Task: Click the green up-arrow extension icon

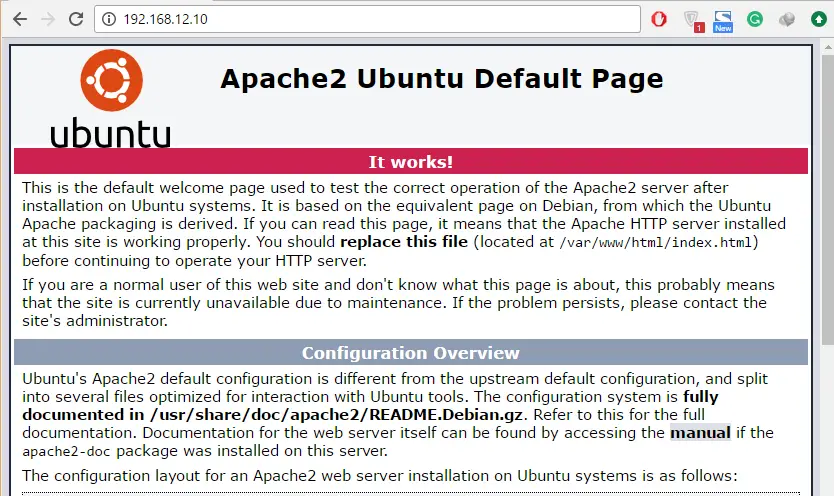Action: [x=819, y=20]
